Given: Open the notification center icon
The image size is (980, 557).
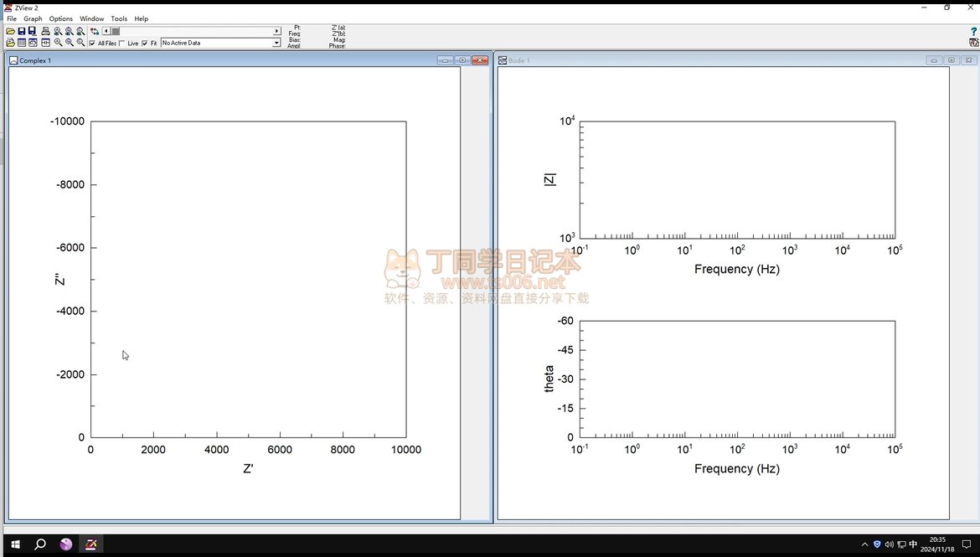Looking at the screenshot, I should coord(967,544).
